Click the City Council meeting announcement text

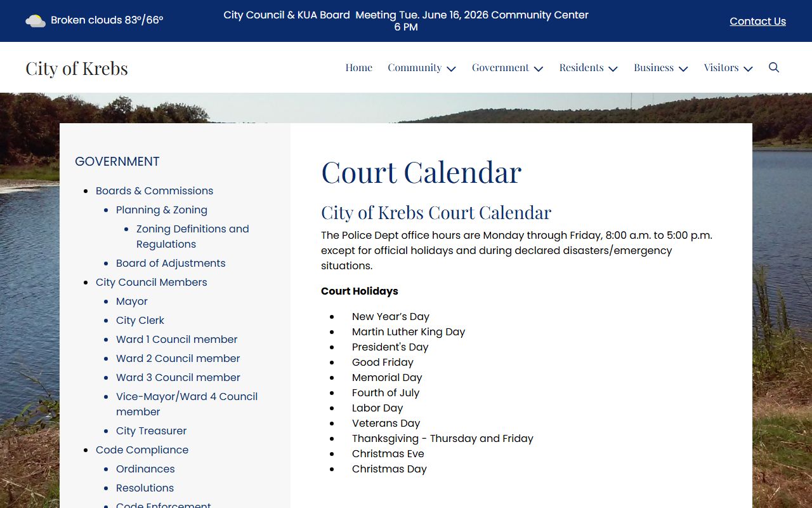(406, 21)
